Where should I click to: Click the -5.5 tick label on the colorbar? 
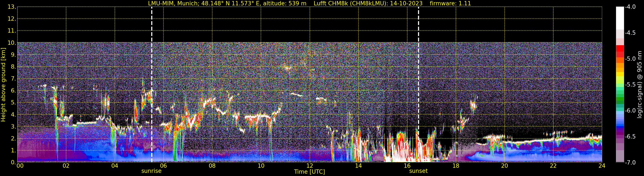[x=630, y=85]
